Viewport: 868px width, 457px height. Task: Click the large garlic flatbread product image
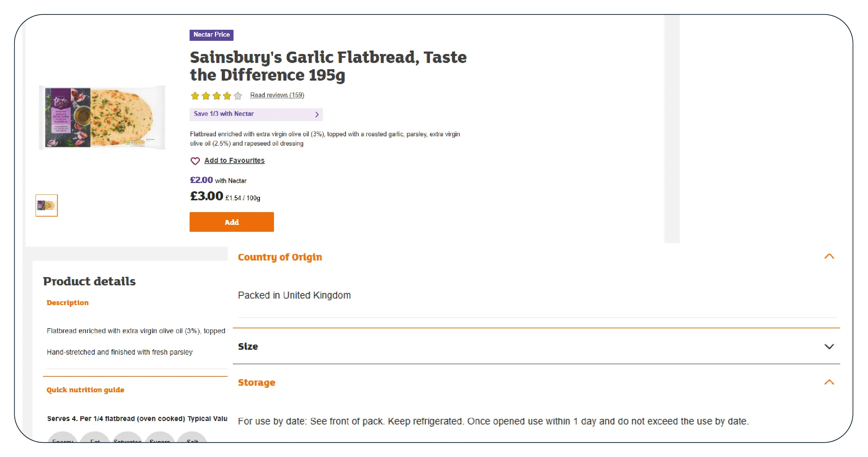tap(102, 117)
